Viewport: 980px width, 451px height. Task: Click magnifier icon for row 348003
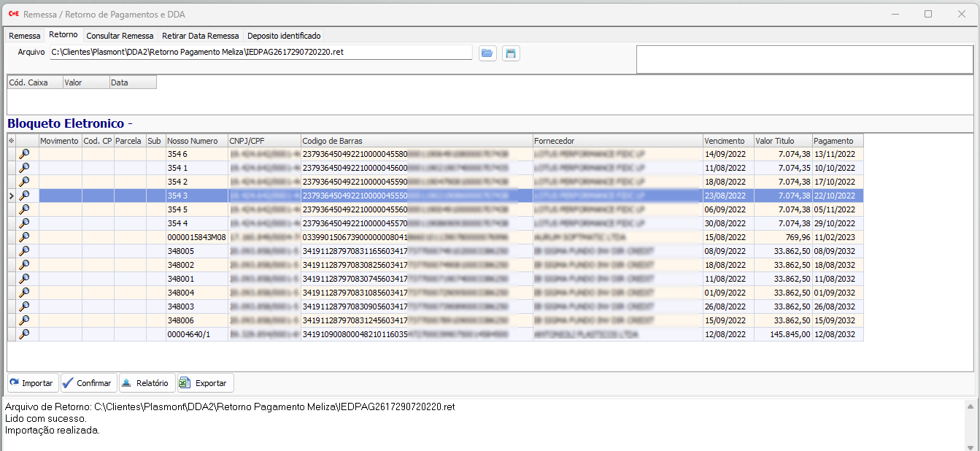click(24, 307)
